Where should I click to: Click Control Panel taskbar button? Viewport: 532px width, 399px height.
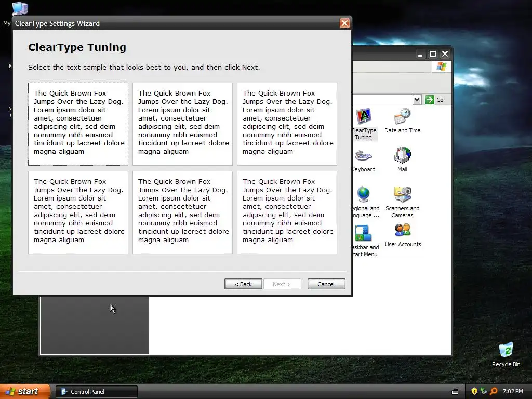pyautogui.click(x=96, y=392)
